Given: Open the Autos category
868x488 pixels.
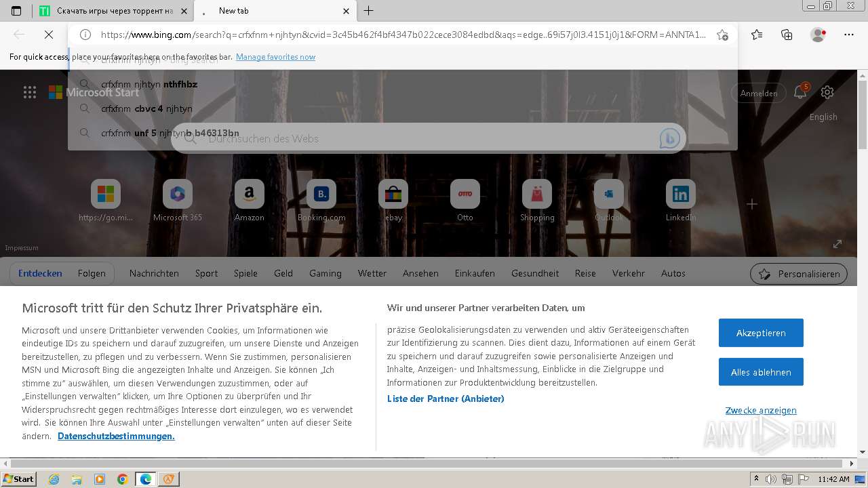Looking at the screenshot, I should (673, 273).
